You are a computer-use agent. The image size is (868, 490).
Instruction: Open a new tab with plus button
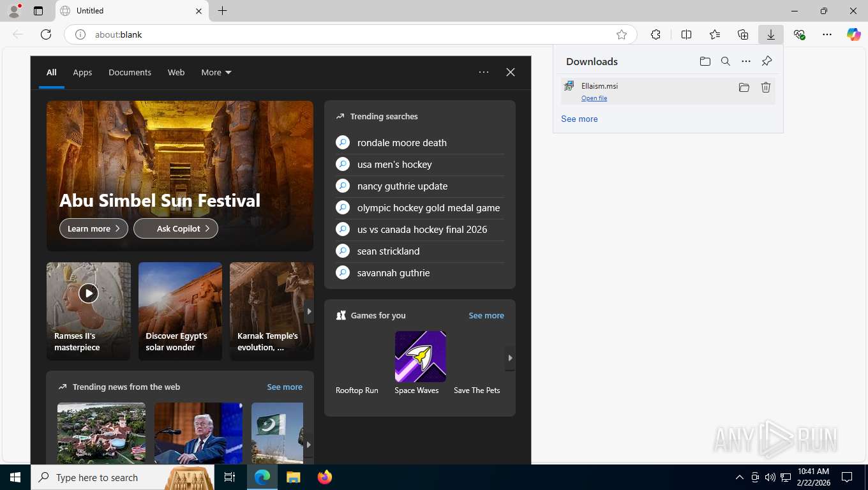(x=222, y=11)
